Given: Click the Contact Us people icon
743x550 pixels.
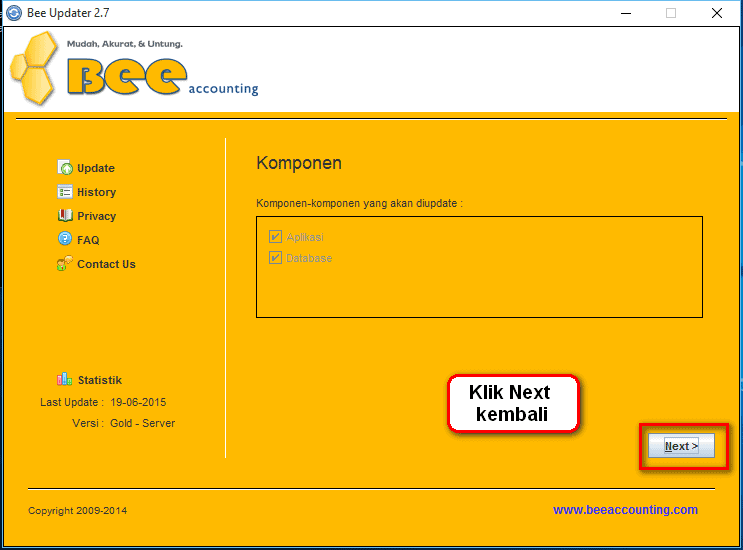Looking at the screenshot, I should [x=65, y=263].
